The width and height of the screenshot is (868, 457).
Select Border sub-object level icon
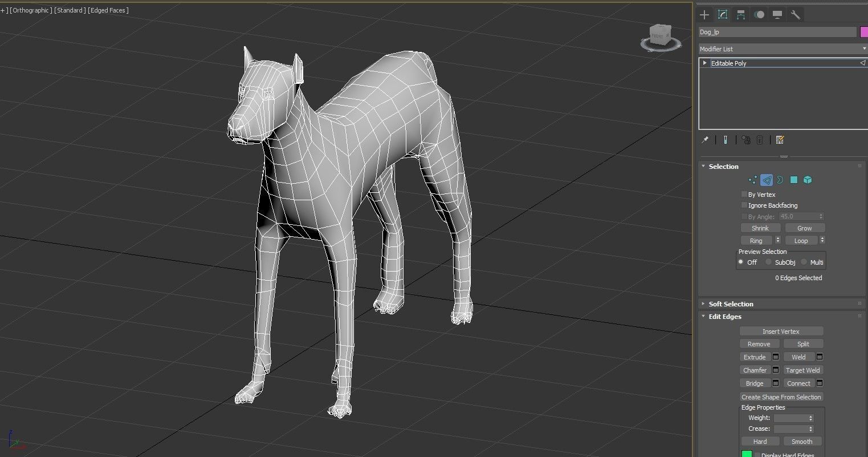tap(780, 180)
